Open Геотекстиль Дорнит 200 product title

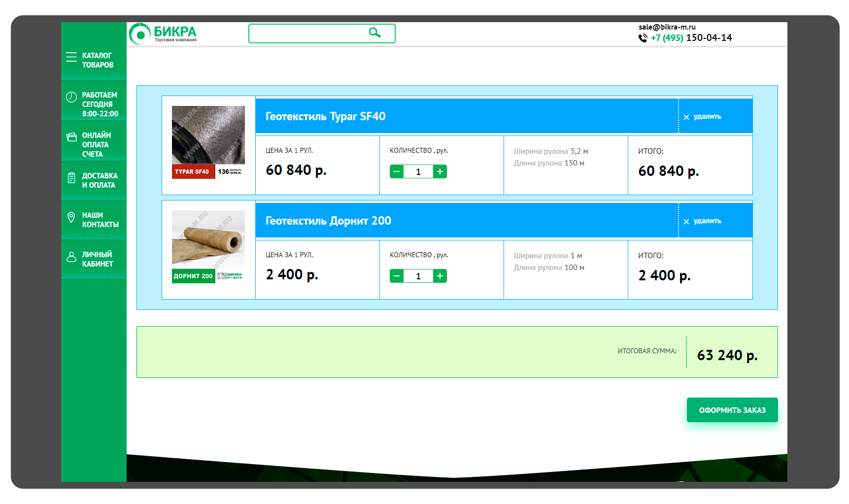pyautogui.click(x=328, y=221)
